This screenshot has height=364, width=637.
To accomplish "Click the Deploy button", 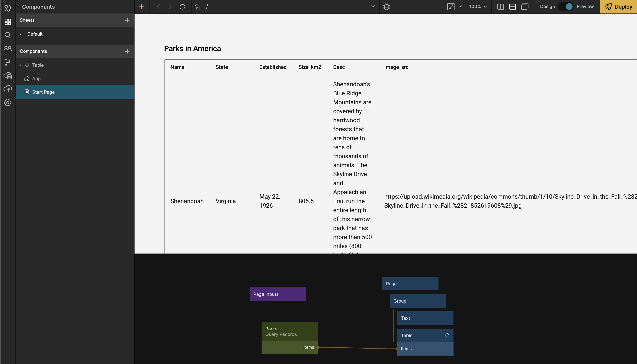I will point(618,7).
